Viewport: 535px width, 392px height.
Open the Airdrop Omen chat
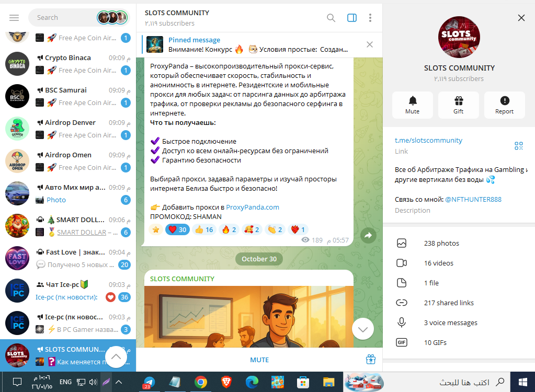[68, 161]
